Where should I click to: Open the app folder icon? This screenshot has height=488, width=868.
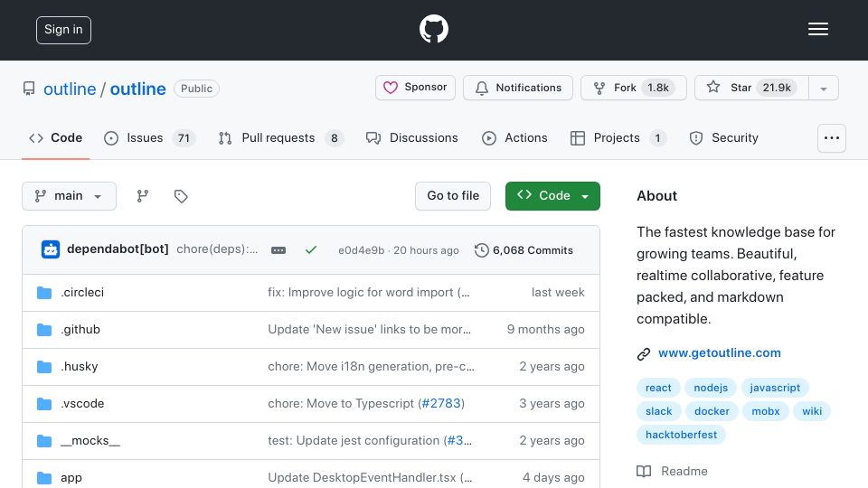44,477
